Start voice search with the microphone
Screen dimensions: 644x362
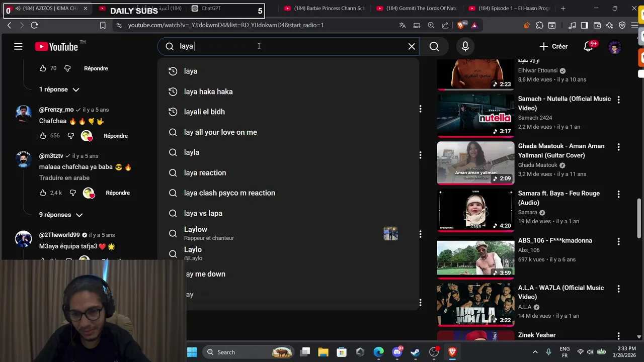(465, 46)
